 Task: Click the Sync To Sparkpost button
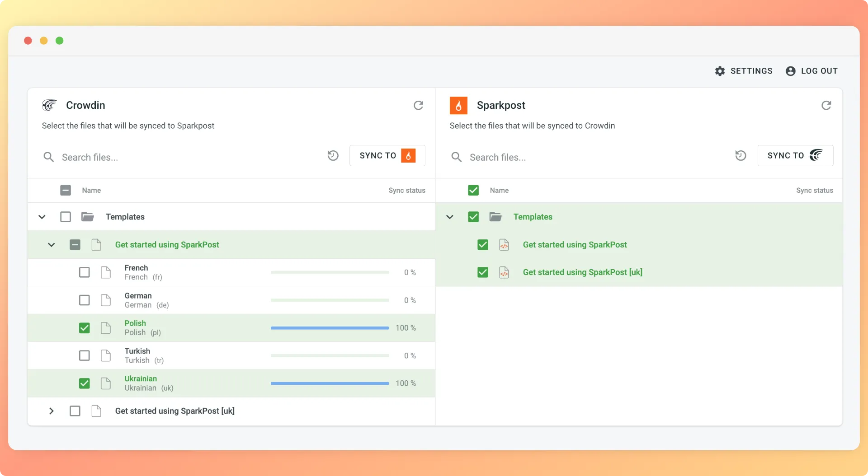[x=387, y=156]
